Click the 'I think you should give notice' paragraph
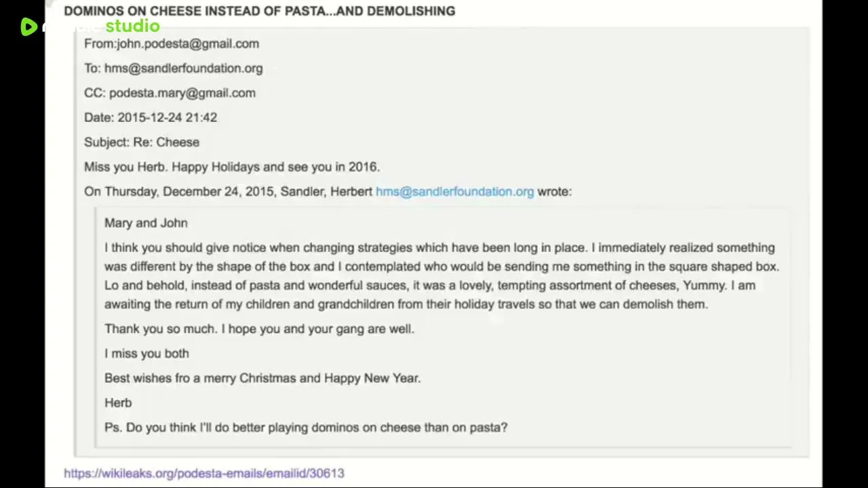The width and height of the screenshot is (868, 488). 441,276
